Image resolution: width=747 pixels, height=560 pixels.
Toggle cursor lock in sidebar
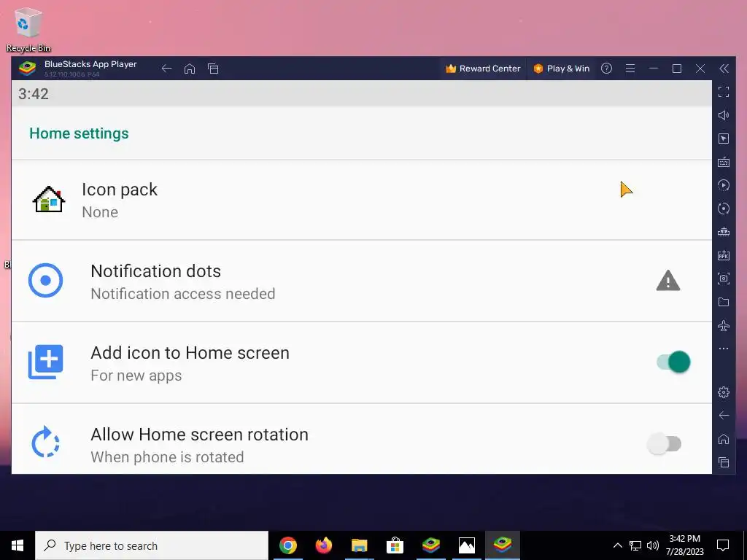[x=724, y=139]
